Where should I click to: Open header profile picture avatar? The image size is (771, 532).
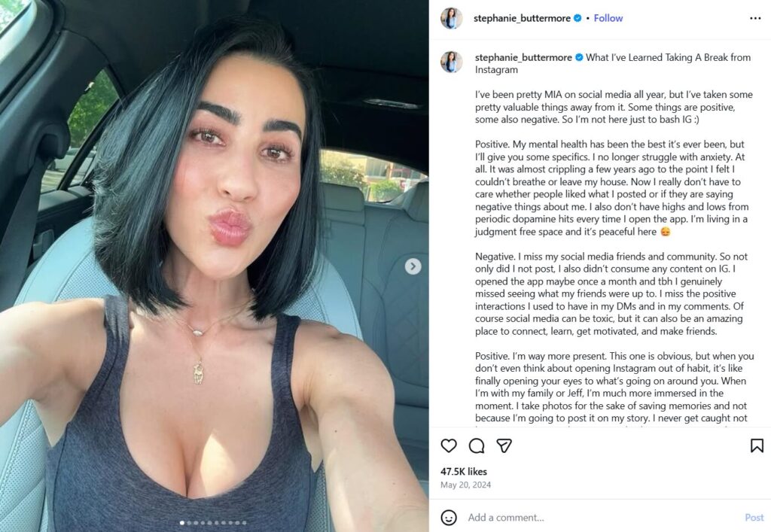click(452, 18)
